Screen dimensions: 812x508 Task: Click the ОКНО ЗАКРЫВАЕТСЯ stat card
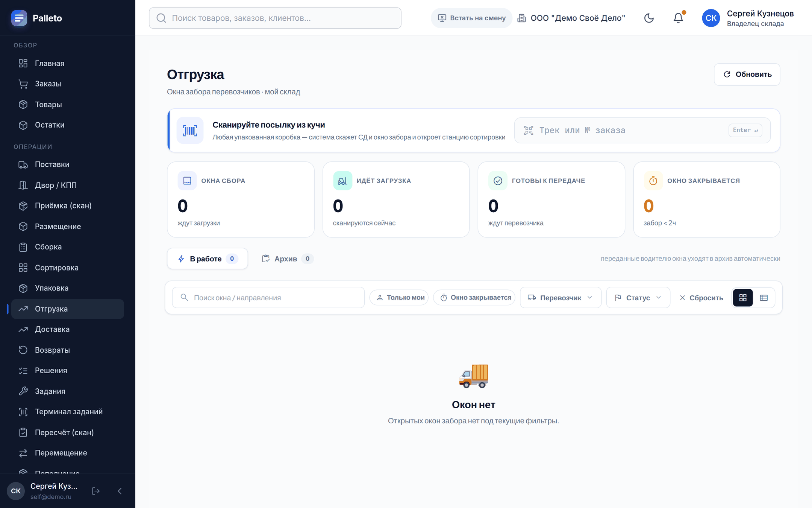click(x=706, y=199)
